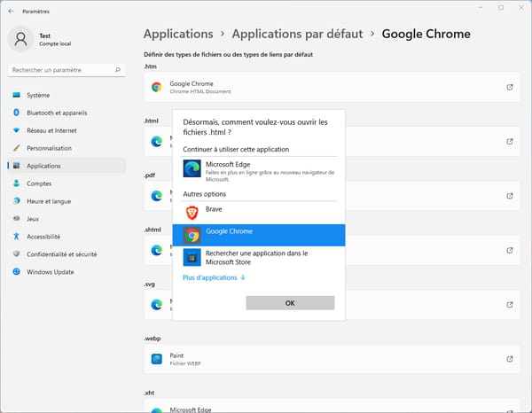Click the external-link icon on .webp row
Screen dimensions: 532x413
(x=510, y=359)
